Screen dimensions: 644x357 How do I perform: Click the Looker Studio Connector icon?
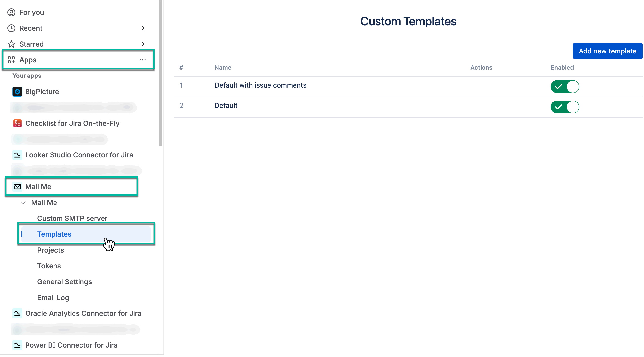(x=17, y=155)
